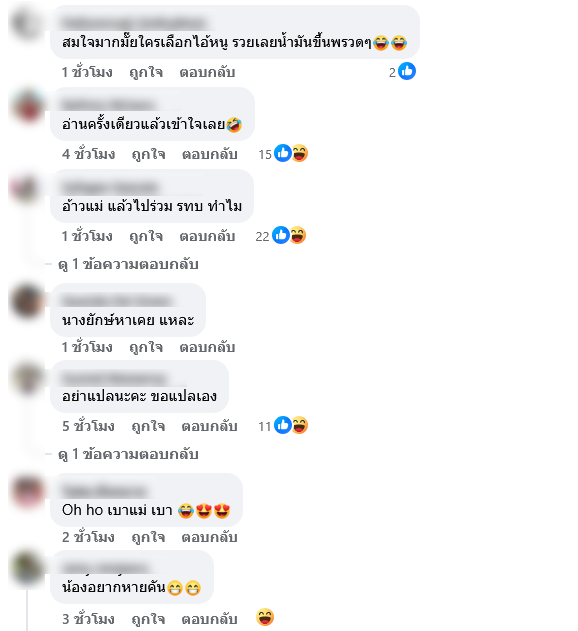Click blurred author name of 'อย่าแปลนะคะ' comment

114,379
